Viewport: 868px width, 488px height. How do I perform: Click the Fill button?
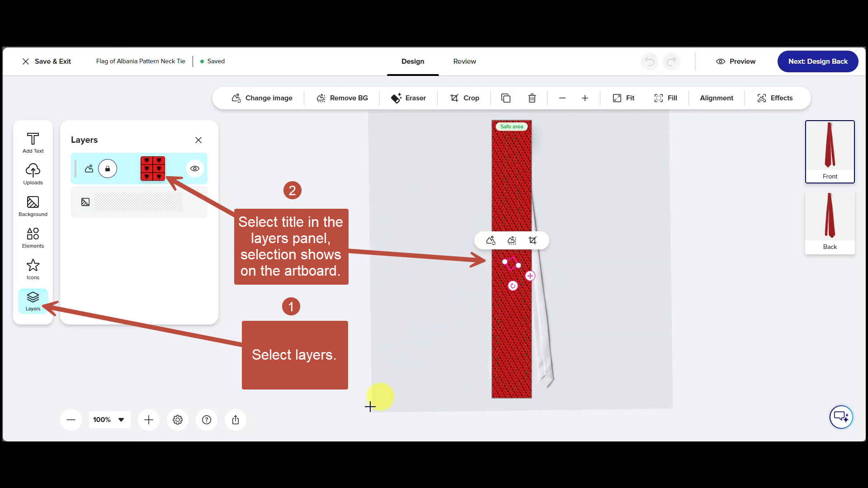666,98
